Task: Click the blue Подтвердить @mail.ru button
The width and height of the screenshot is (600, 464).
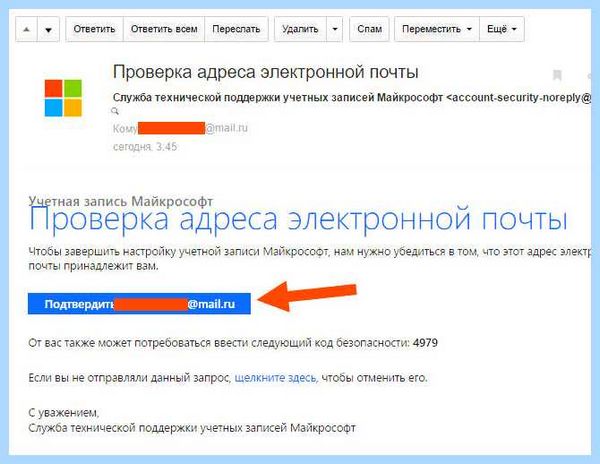Action: coord(139,304)
